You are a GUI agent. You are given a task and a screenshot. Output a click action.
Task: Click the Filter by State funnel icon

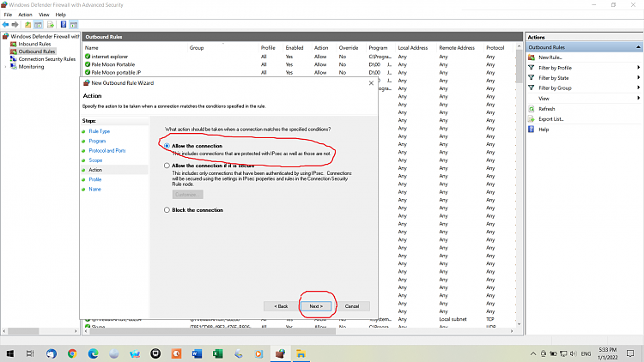pyautogui.click(x=531, y=77)
